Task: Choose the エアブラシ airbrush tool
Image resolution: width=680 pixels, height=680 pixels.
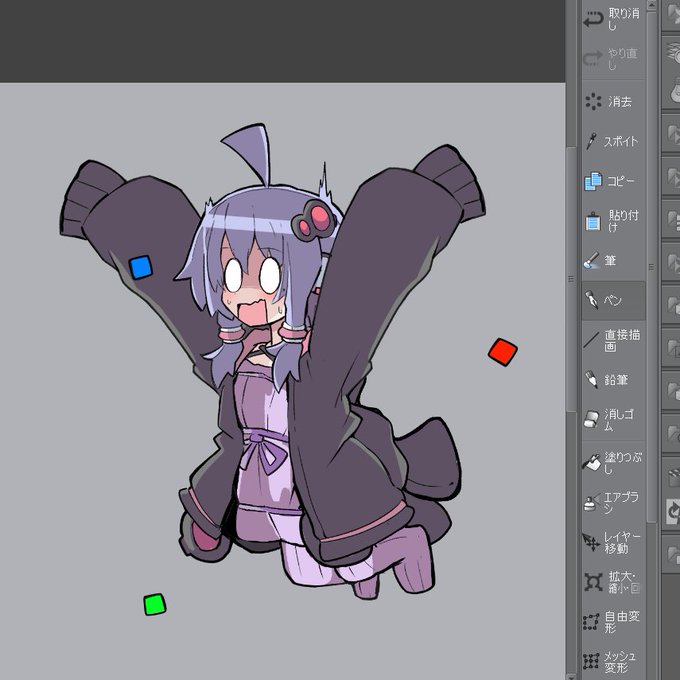Action: tap(613, 502)
